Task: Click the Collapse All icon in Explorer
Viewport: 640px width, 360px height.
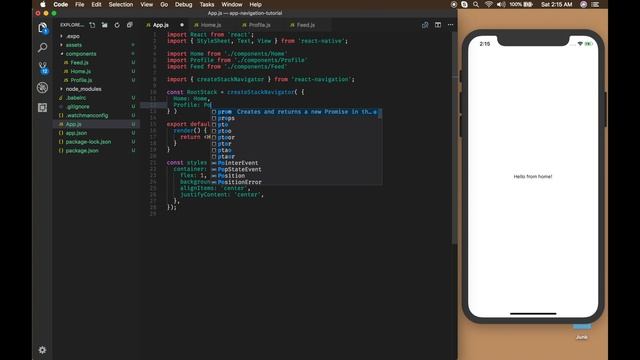Action: [130, 25]
